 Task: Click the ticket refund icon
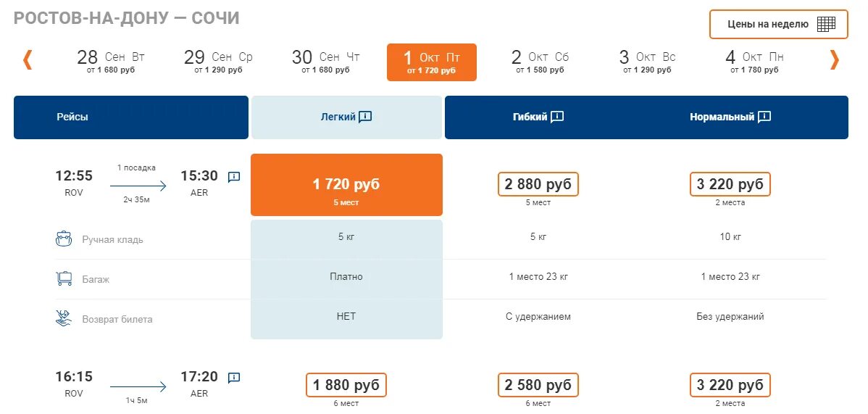pos(64,318)
